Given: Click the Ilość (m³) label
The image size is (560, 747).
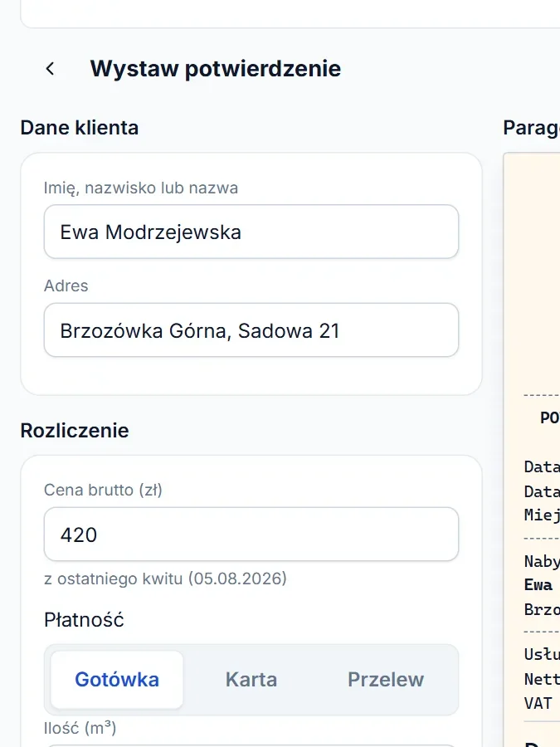Looking at the screenshot, I should (x=80, y=728).
